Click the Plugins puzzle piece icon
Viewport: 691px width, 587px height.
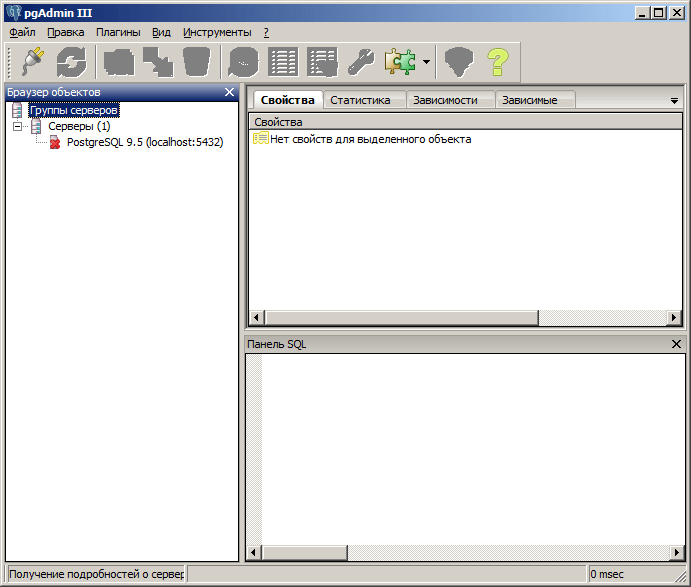(400, 62)
